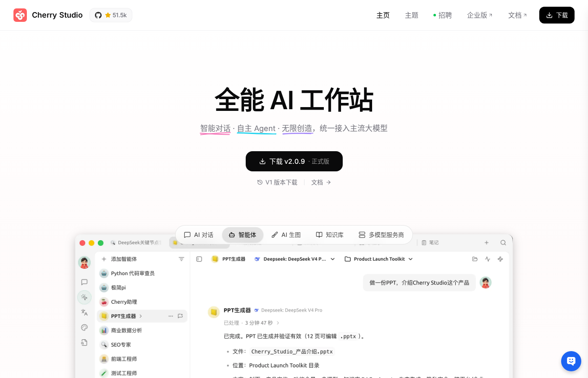This screenshot has height=378, width=588.
Task: Open the Product Launch Toolkit folder dropdown
Action: pos(379,259)
